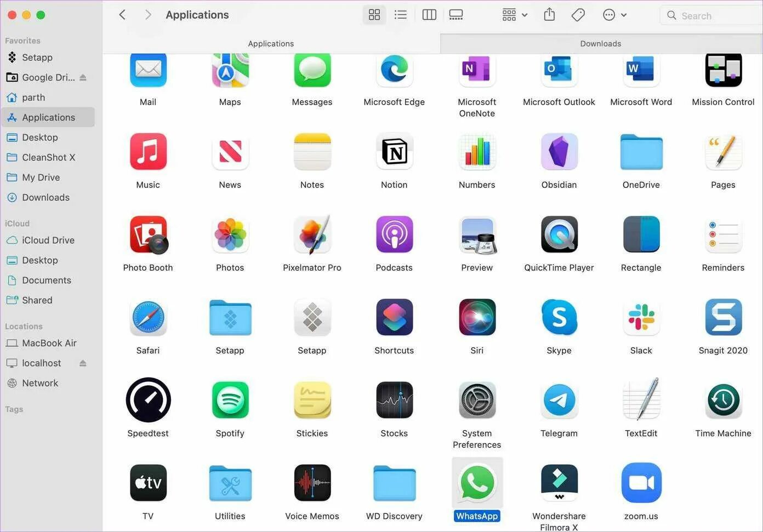Viewport: 763px width, 532px height.
Task: Click the WhatsApp app icon
Action: 477,483
